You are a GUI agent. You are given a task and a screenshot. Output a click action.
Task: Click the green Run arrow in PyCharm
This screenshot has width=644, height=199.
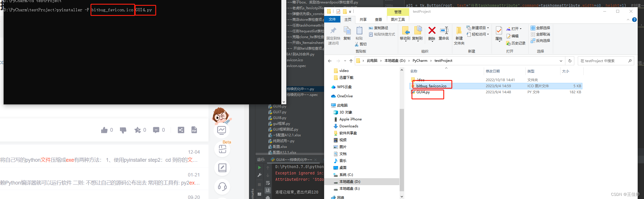259,168
